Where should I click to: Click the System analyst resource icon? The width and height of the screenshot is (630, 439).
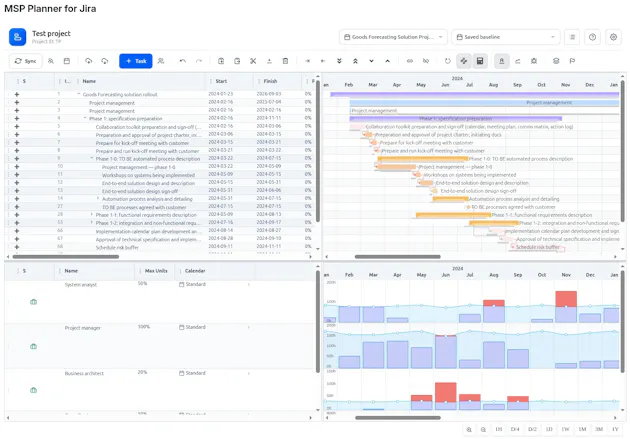click(34, 302)
